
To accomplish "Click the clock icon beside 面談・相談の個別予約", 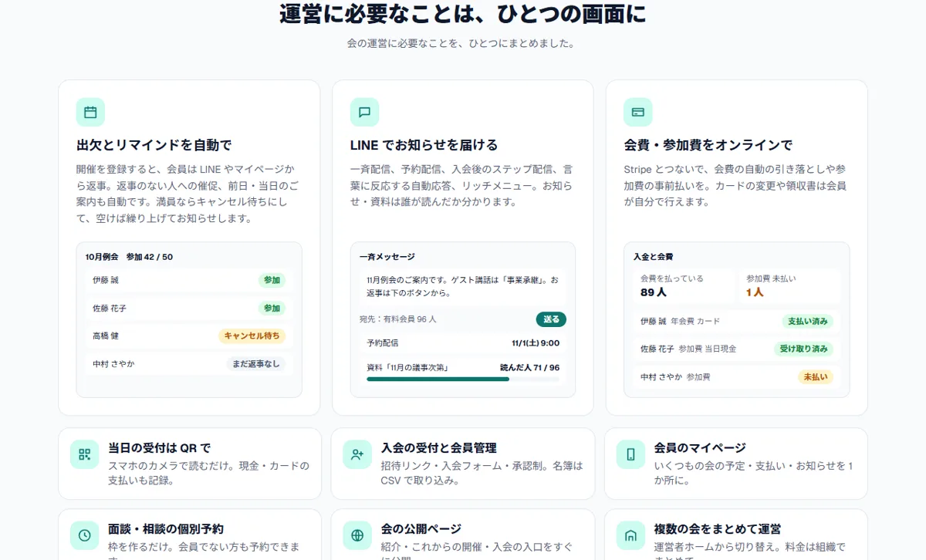I will 85,535.
